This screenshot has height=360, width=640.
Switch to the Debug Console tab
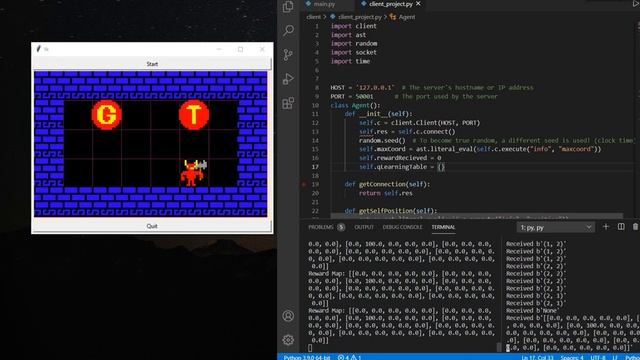402,227
